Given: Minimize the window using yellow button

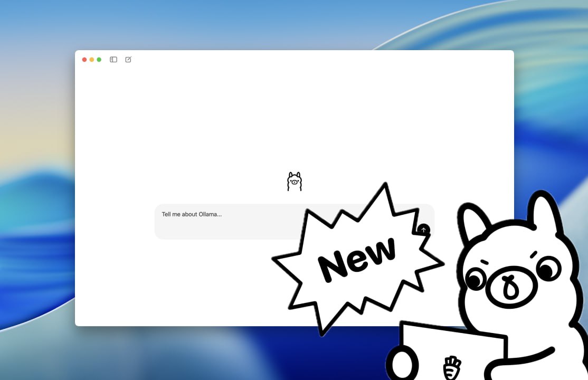Looking at the screenshot, I should point(92,60).
